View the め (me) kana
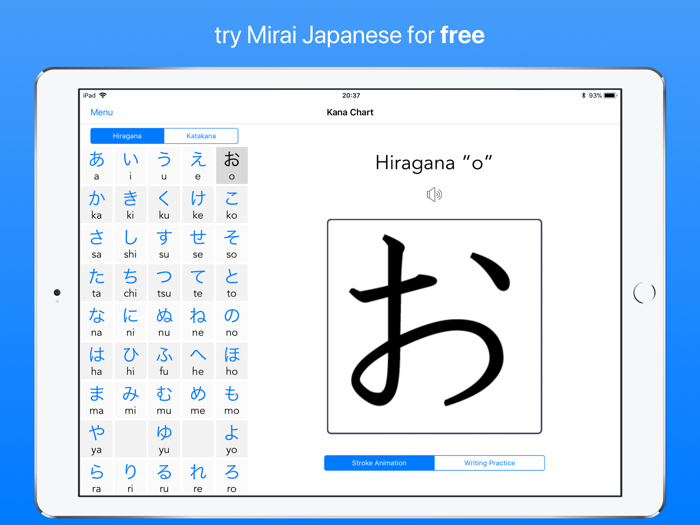 198,400
